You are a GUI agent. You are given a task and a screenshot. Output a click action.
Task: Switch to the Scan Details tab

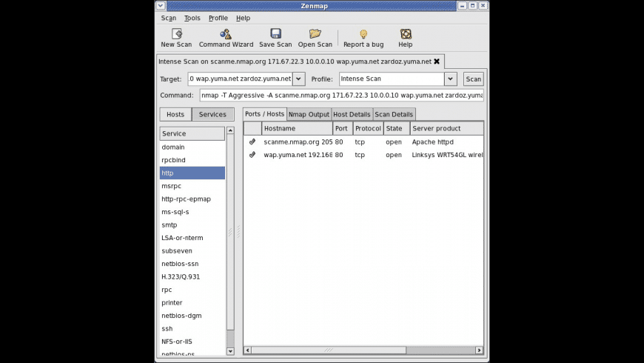click(394, 114)
